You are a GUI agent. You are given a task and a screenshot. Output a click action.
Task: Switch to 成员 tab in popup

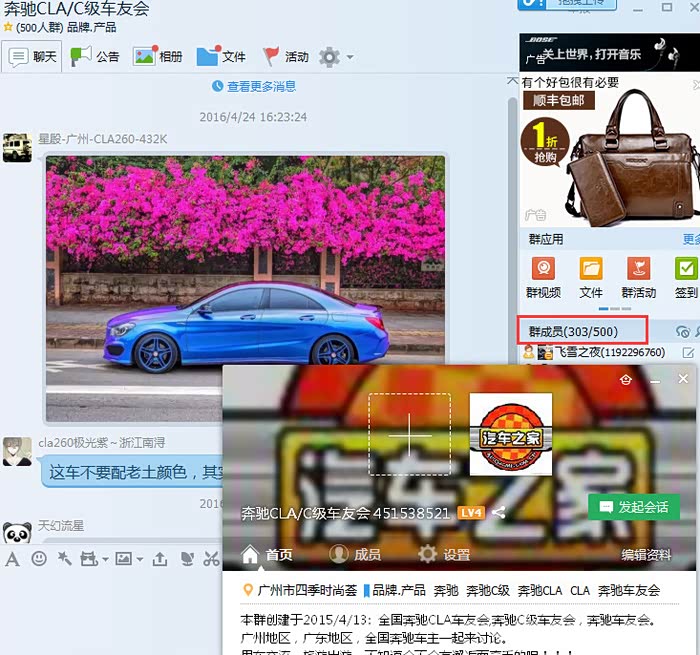tap(355, 555)
